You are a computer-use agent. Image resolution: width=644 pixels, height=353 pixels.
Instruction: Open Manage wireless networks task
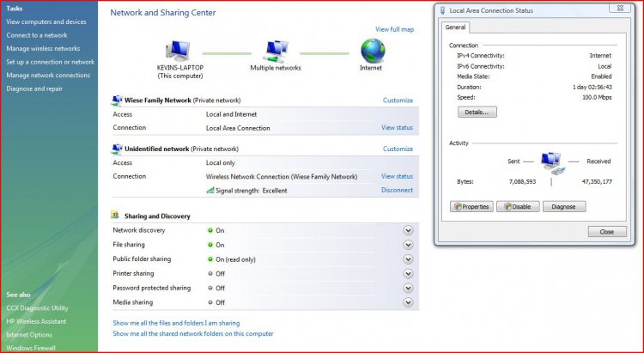(43, 49)
